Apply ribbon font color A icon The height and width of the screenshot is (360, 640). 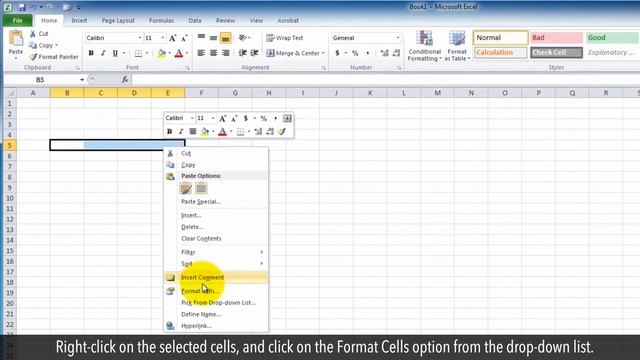[179, 53]
